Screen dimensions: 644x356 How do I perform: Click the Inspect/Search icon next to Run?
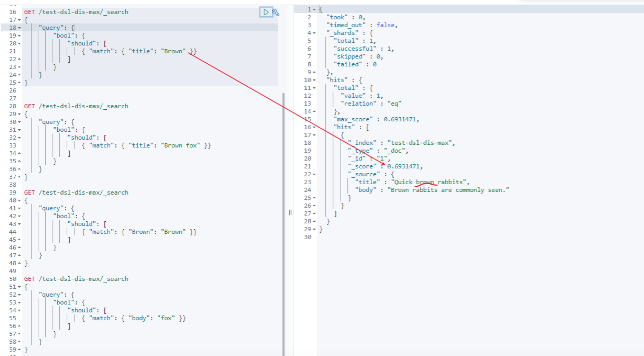coord(276,12)
